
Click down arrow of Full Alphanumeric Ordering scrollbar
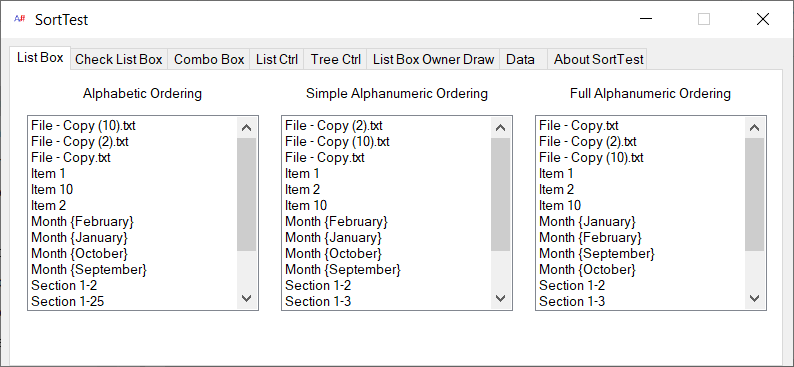click(x=755, y=298)
